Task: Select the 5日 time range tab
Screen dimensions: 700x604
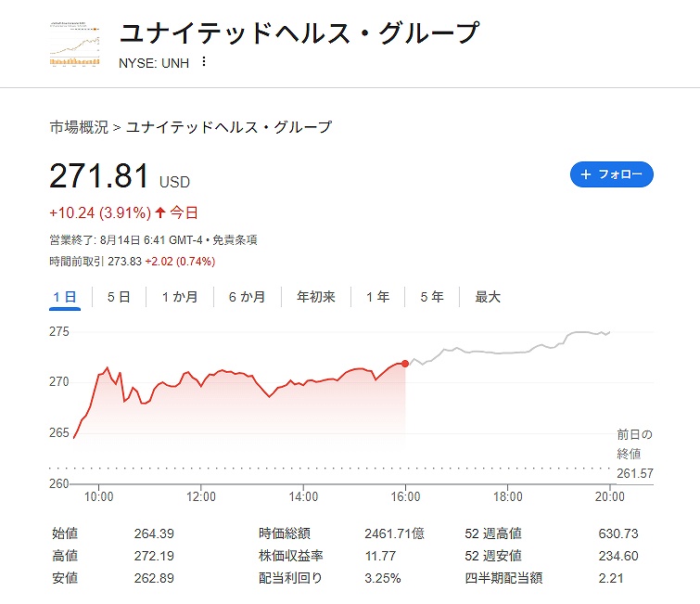Action: [x=119, y=297]
